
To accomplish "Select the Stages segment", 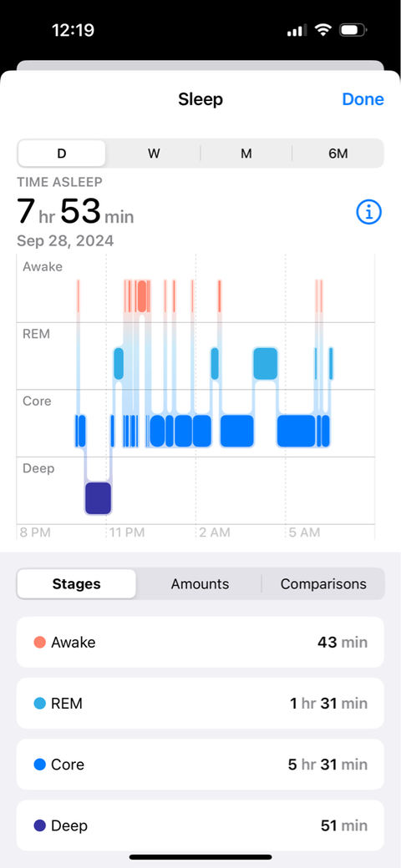I will coord(76,583).
